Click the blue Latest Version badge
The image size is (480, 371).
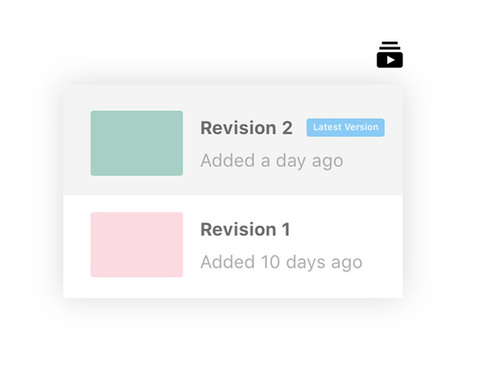tap(345, 127)
